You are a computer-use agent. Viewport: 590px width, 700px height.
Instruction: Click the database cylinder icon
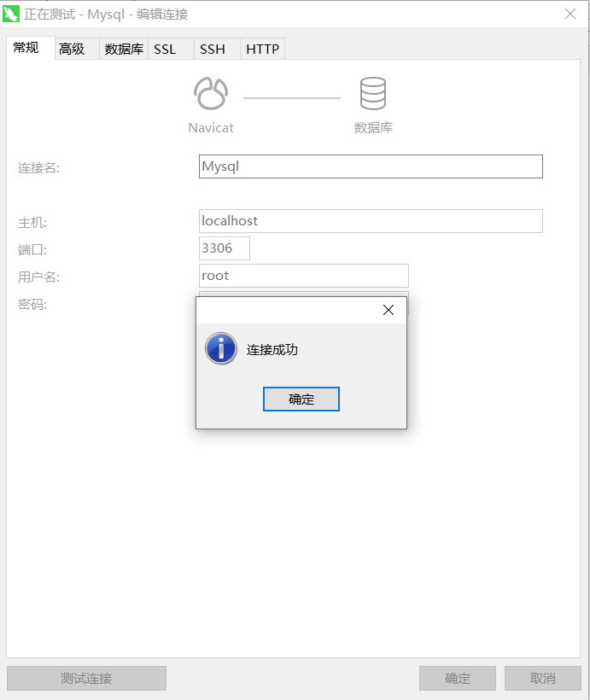click(373, 93)
